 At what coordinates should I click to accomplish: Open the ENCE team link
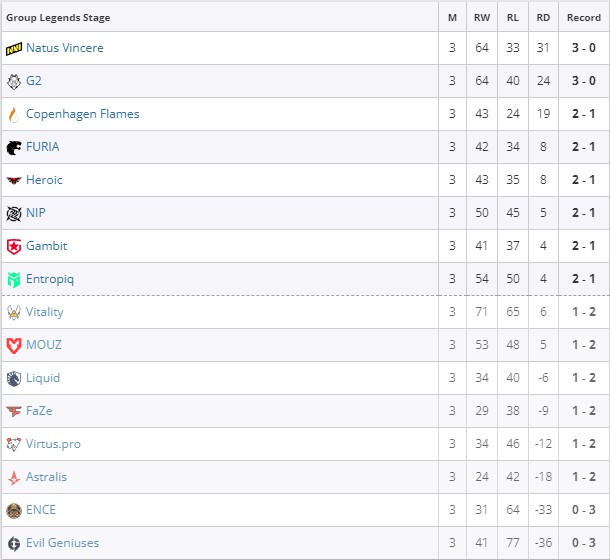pos(41,510)
